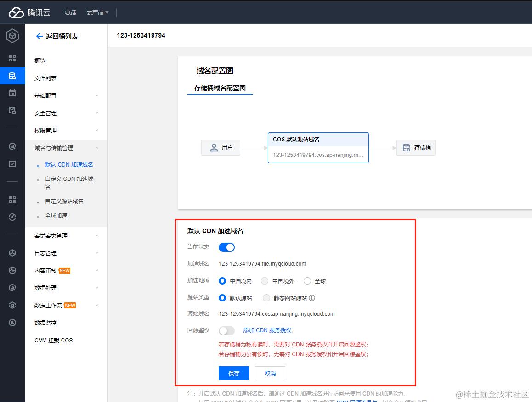Switch to the 存储桶域名配置图 tab
This screenshot has height=402, width=532.
220,88
